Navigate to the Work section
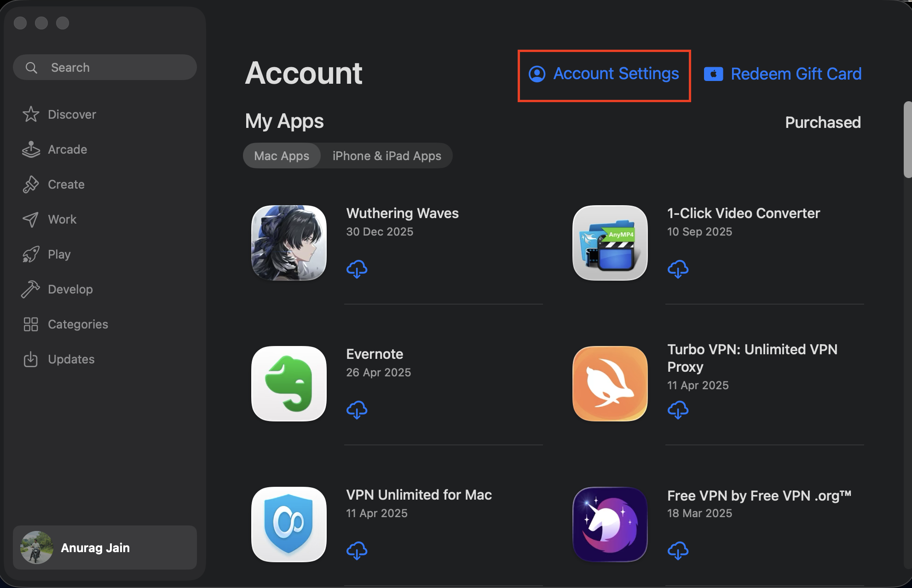This screenshot has height=588, width=912. tap(62, 219)
